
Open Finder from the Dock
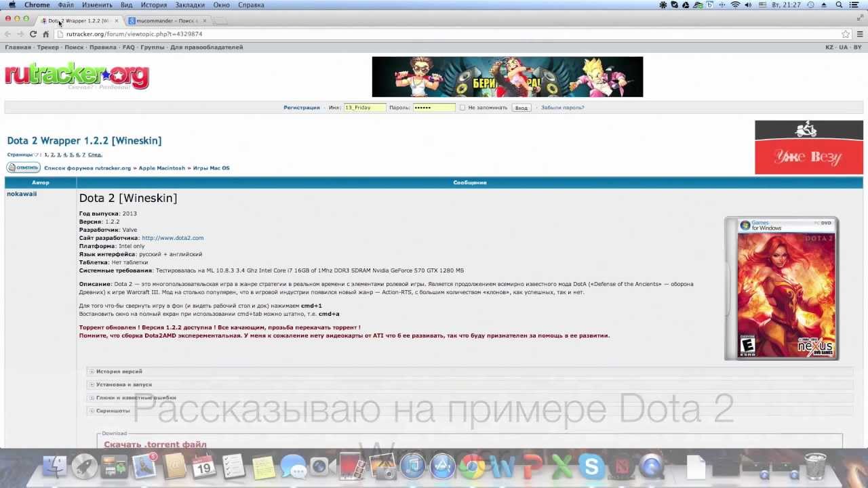click(x=55, y=467)
